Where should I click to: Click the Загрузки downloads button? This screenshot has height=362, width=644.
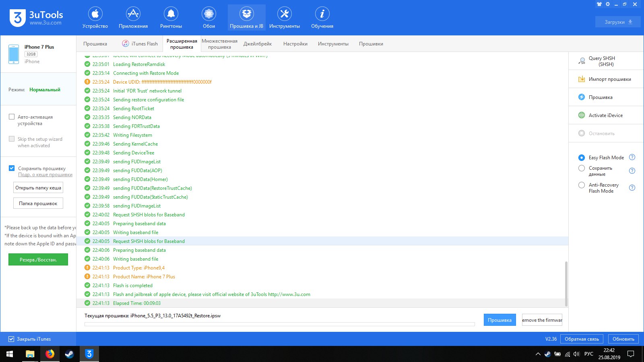pyautogui.click(x=618, y=22)
